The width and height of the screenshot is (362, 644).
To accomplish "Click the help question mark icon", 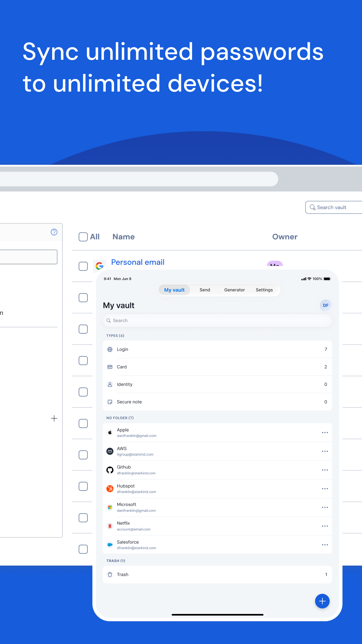I will pos(54,232).
